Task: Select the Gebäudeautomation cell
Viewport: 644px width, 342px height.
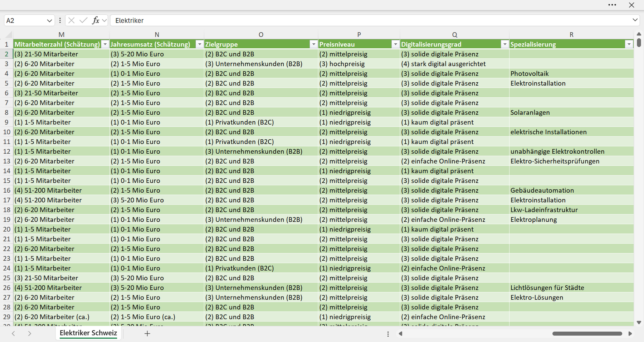Action: coord(571,191)
